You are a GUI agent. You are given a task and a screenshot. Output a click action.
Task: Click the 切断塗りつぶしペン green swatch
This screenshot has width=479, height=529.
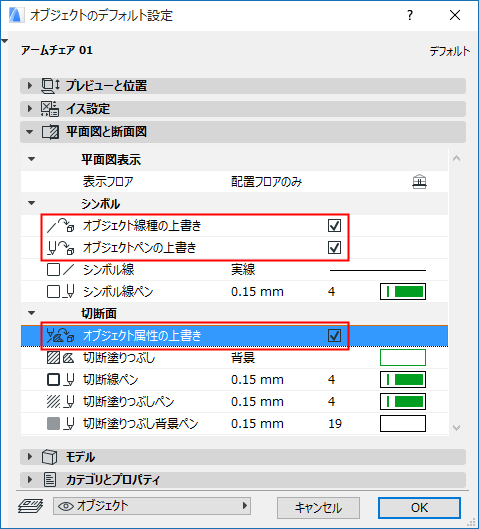click(403, 401)
